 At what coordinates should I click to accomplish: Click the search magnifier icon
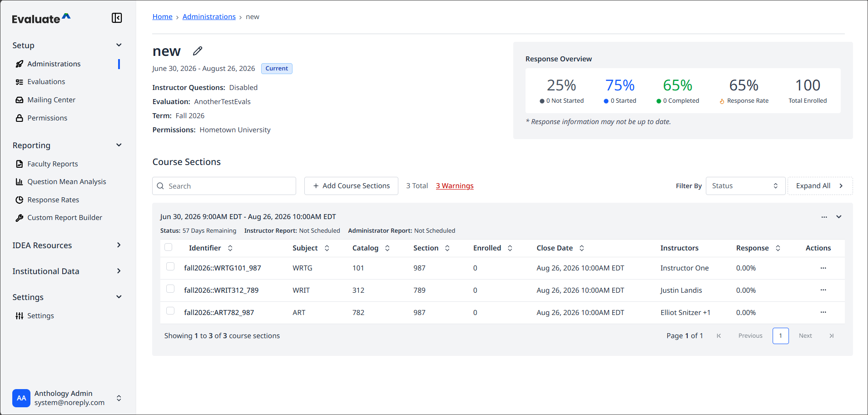pos(160,186)
